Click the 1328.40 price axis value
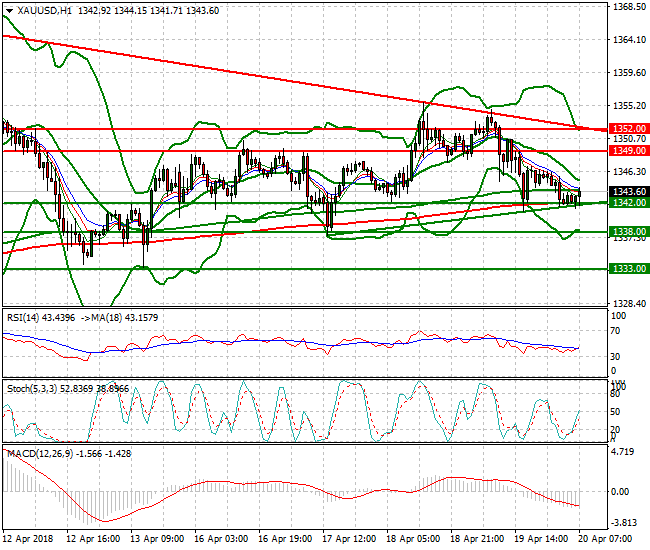The width and height of the screenshot is (650, 550). click(629, 304)
